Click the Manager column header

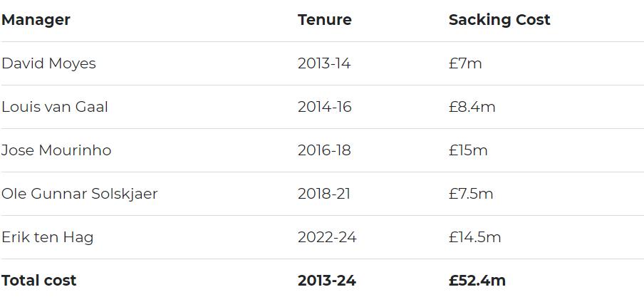tap(36, 20)
